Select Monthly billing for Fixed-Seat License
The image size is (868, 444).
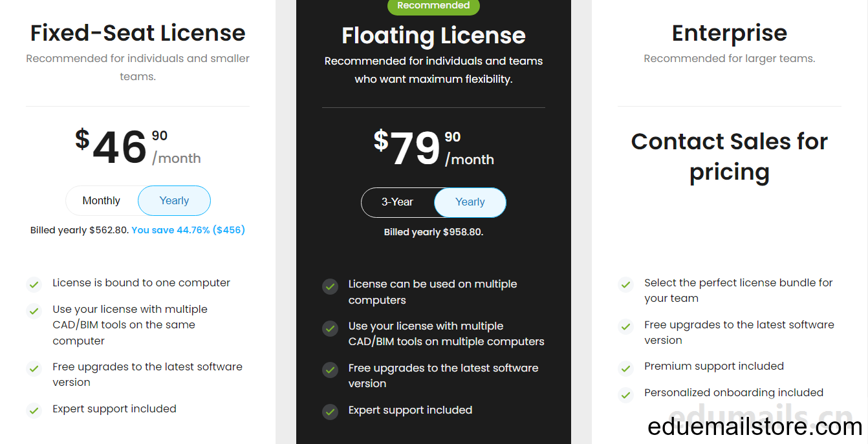coord(102,201)
